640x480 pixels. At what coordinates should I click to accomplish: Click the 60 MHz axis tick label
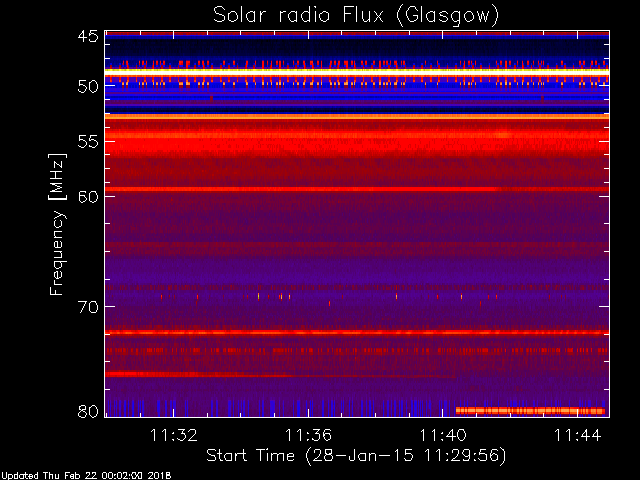[x=88, y=196]
